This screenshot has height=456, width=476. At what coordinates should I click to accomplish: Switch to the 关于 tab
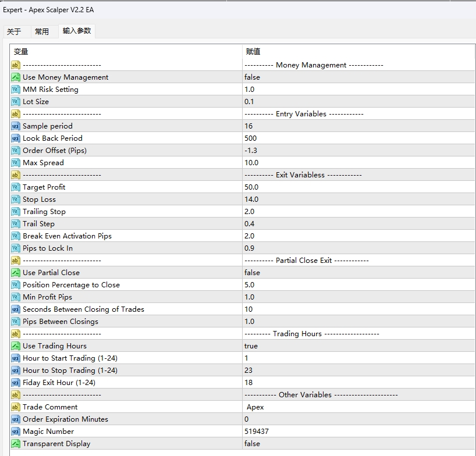pos(14,32)
